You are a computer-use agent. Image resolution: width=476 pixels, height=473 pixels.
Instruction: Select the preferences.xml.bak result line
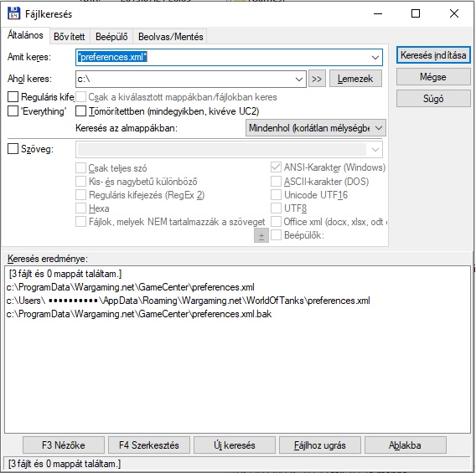point(139,314)
